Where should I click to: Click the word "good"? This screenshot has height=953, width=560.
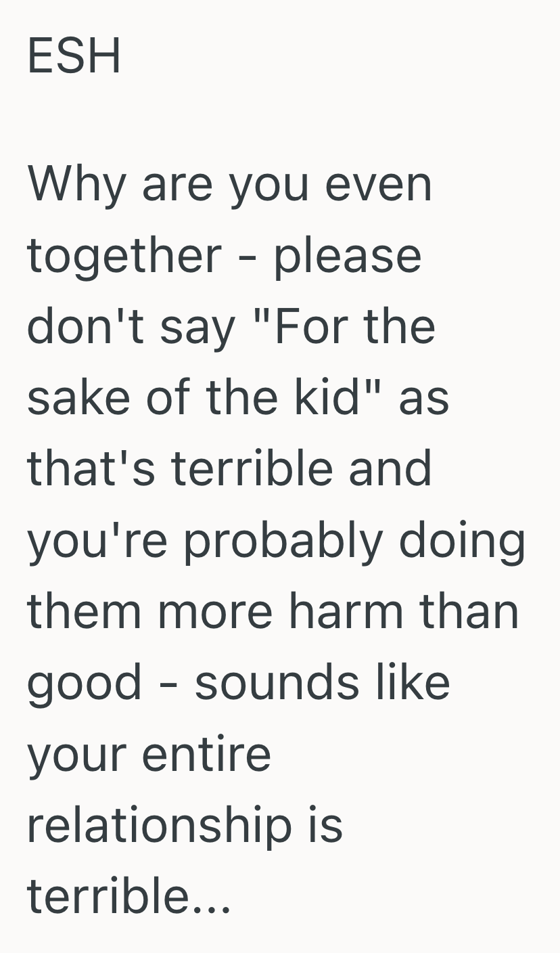(x=85, y=682)
